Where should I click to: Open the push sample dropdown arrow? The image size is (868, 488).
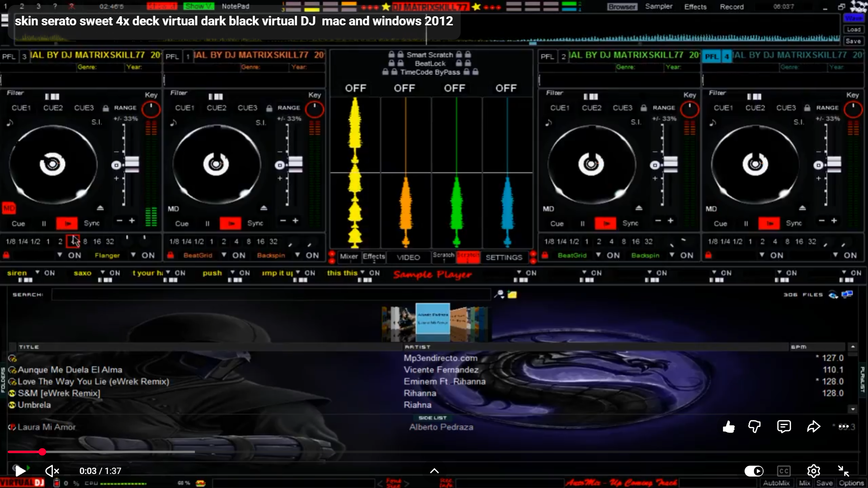(x=232, y=272)
